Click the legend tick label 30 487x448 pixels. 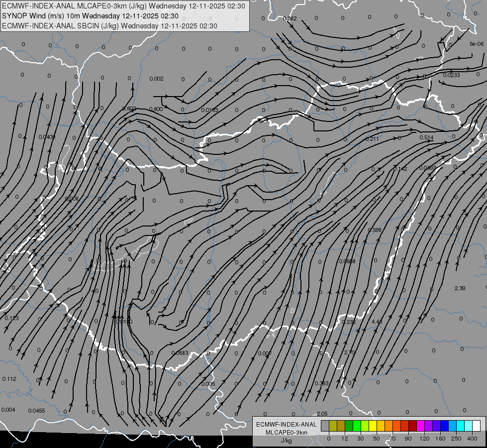pyautogui.click(x=361, y=439)
